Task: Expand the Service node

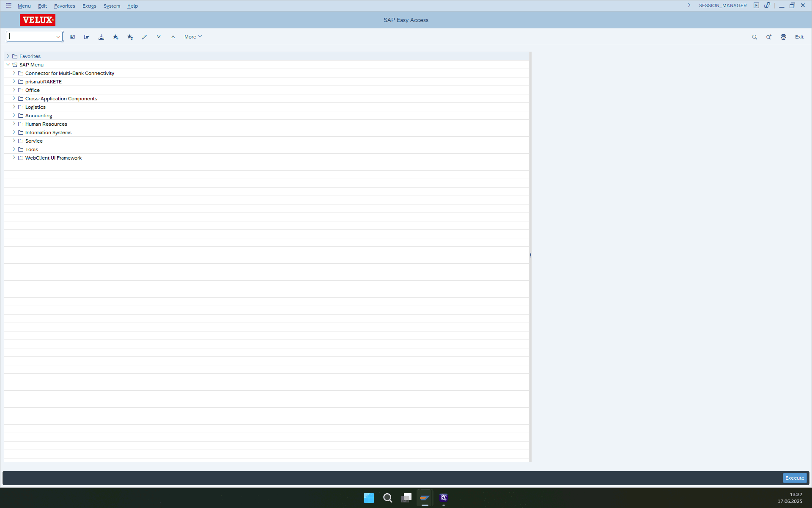Action: (14, 141)
